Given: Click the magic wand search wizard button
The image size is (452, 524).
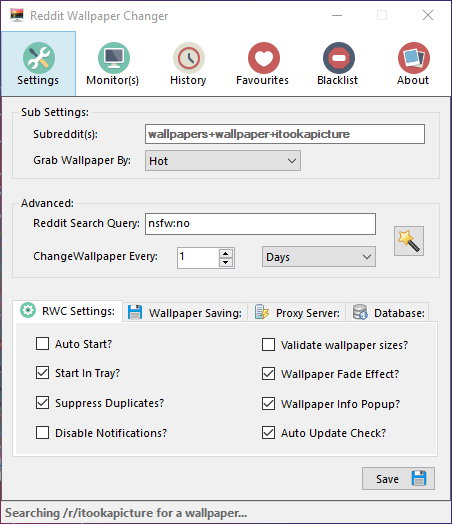Looking at the screenshot, I should click(x=409, y=241).
